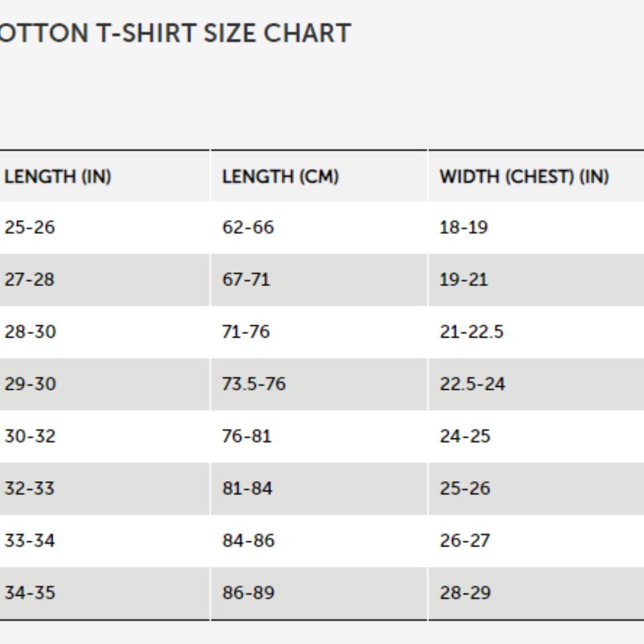Viewport: 644px width, 644px height.
Task: Select the 18-19 chest width cell
Action: [536, 227]
